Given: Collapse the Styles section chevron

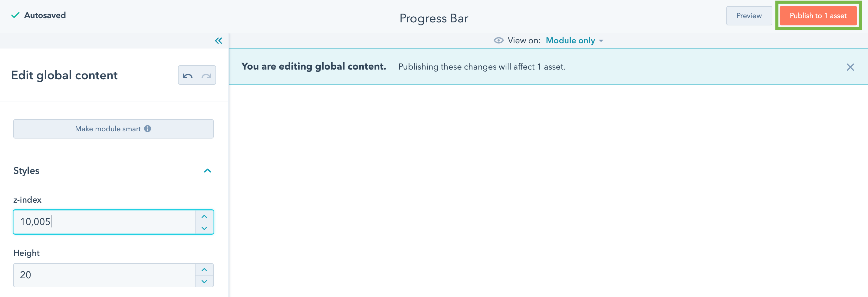Looking at the screenshot, I should click(x=208, y=171).
